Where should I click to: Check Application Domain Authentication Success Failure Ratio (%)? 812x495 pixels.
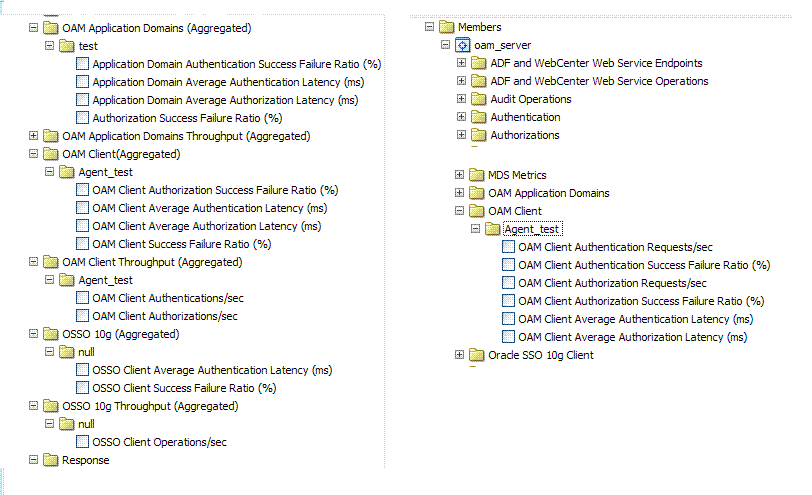(x=82, y=64)
